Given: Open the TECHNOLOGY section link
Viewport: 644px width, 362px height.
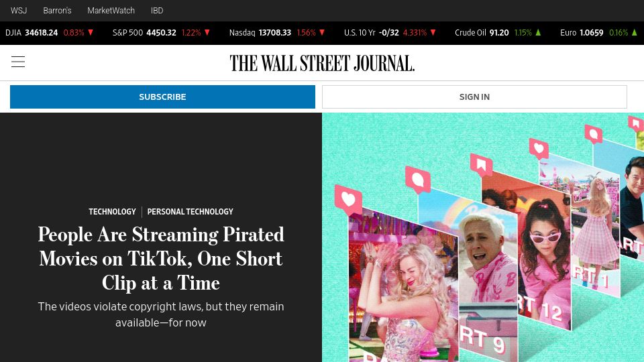Looking at the screenshot, I should (x=112, y=212).
